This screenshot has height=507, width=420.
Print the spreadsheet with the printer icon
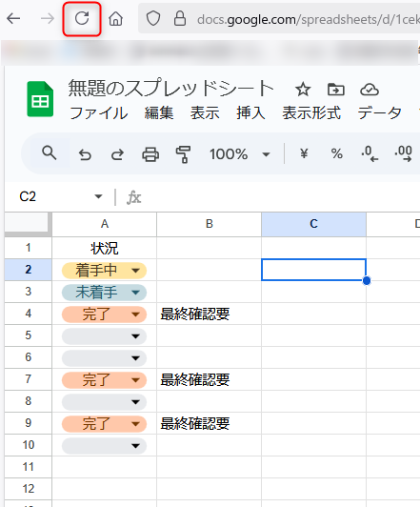pos(150,154)
